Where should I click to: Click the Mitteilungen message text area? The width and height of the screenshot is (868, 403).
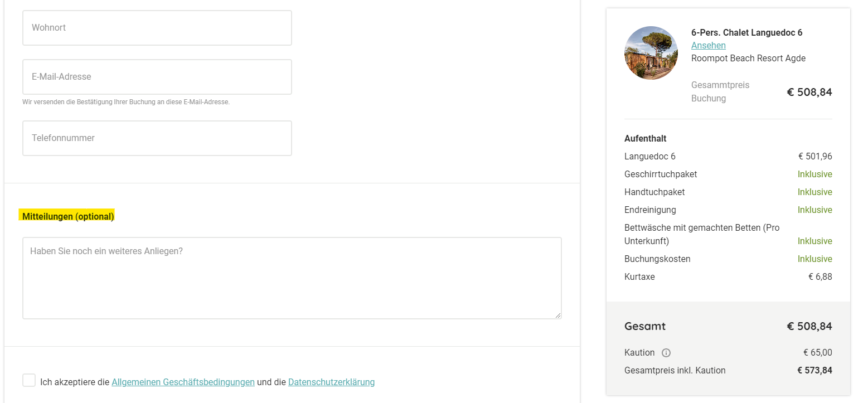click(292, 278)
